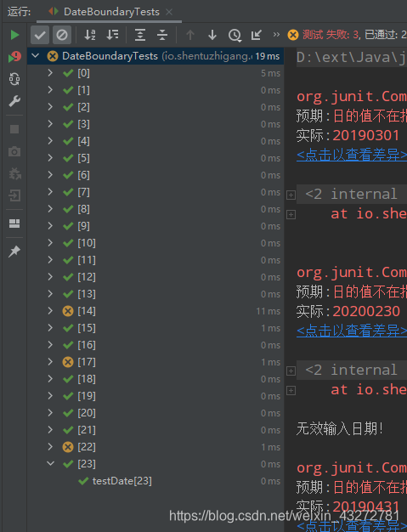407x532 pixels.
Task: Select failed test row [22]
Action: [155, 447]
